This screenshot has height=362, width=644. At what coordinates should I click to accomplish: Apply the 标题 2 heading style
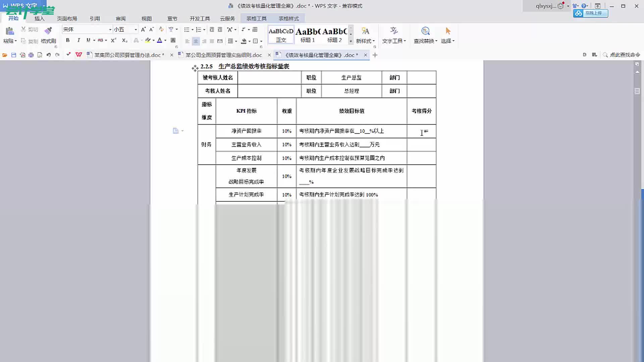(x=334, y=35)
